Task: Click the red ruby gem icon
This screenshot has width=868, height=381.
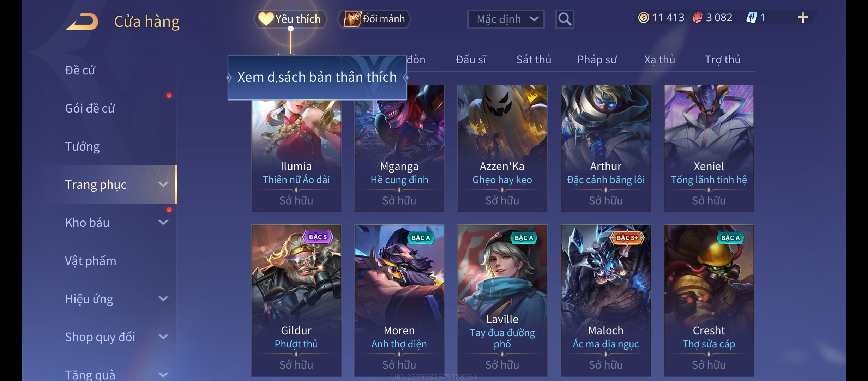Action: (x=697, y=18)
